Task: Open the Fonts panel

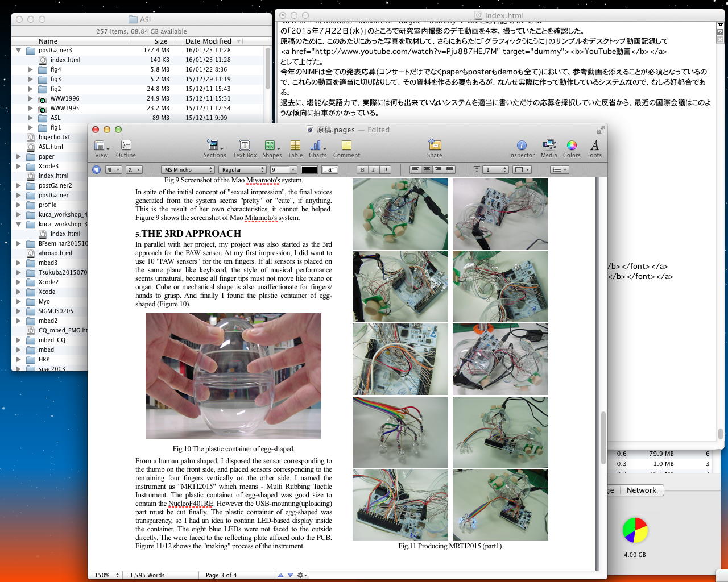Action: 594,149
